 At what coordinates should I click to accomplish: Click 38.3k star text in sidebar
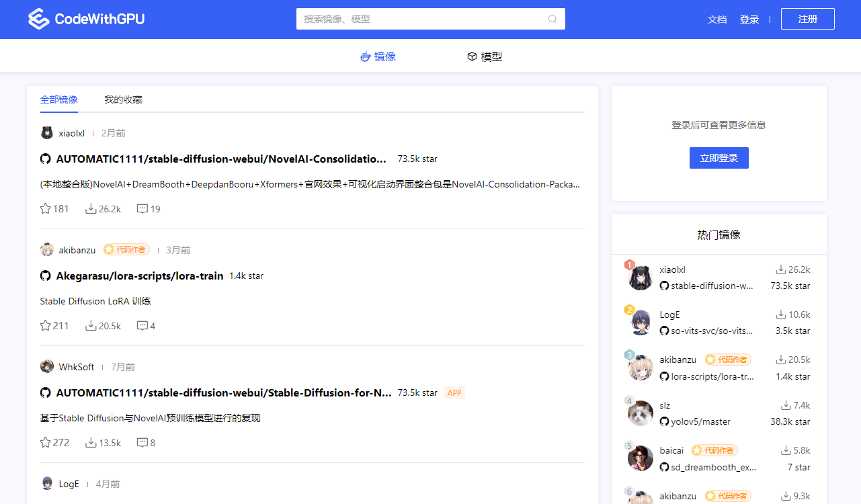[790, 421]
